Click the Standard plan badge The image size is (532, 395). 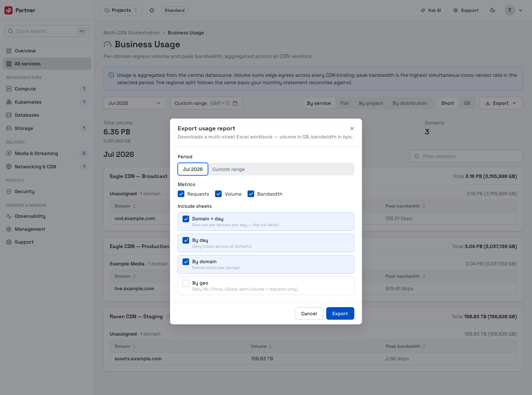[x=174, y=10]
